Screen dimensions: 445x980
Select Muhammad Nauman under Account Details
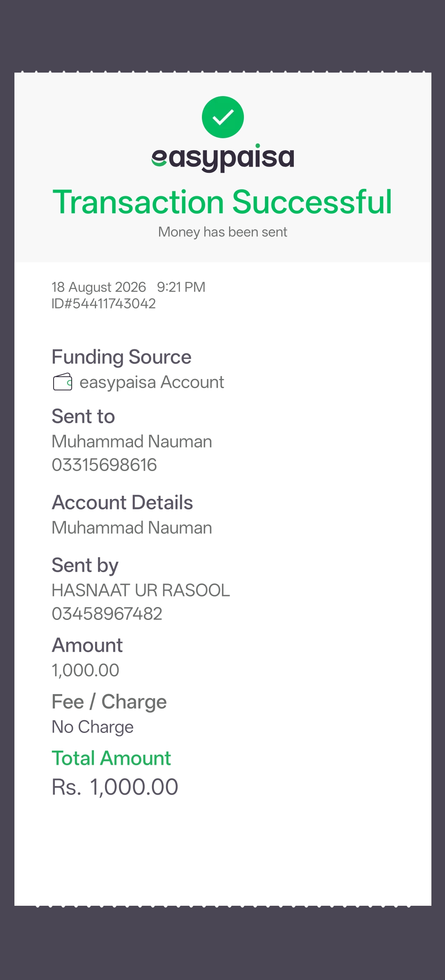pyautogui.click(x=132, y=528)
